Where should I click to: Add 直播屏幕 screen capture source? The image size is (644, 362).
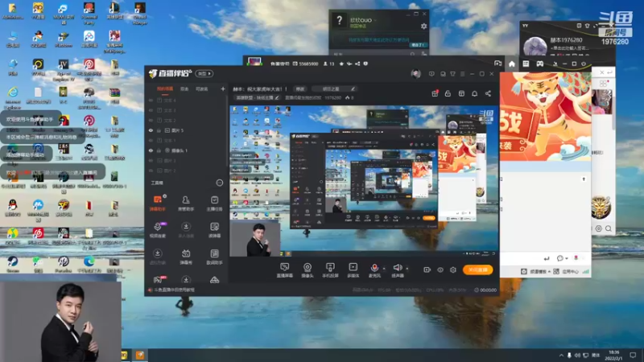click(285, 270)
